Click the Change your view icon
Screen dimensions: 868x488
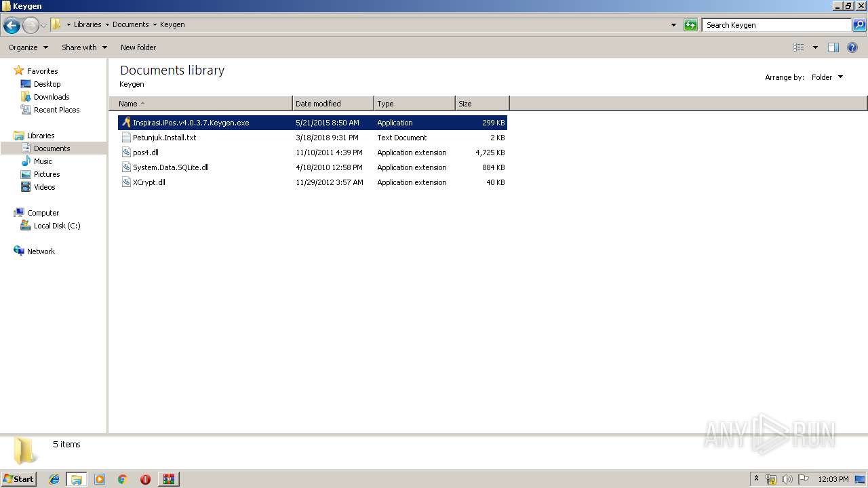(x=799, y=47)
